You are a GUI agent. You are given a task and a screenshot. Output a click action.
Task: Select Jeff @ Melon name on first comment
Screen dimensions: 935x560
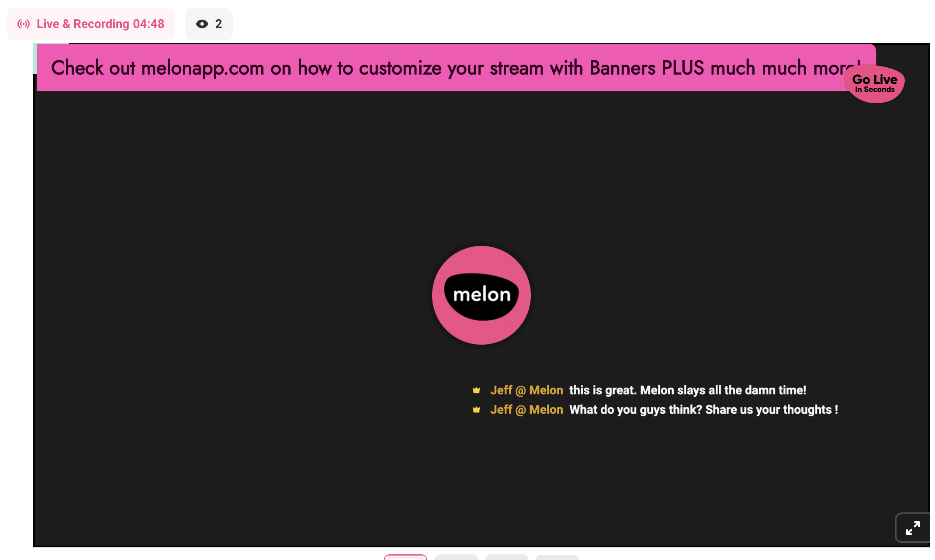(x=526, y=390)
